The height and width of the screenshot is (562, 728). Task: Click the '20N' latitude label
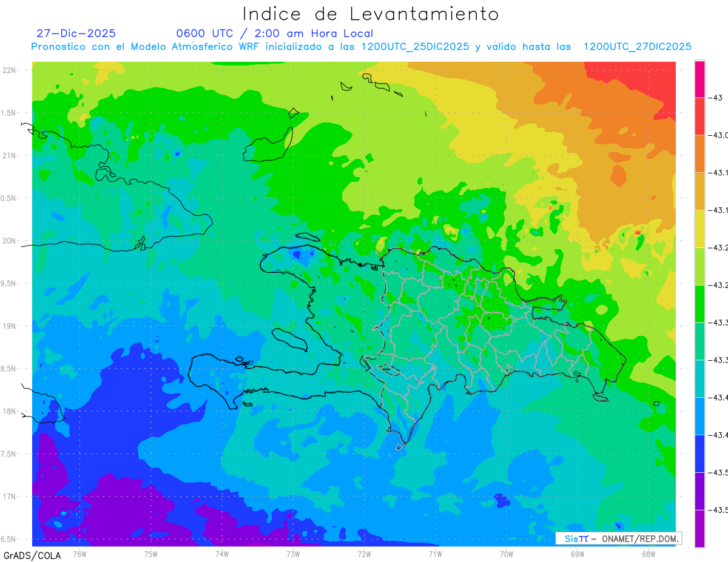10,241
